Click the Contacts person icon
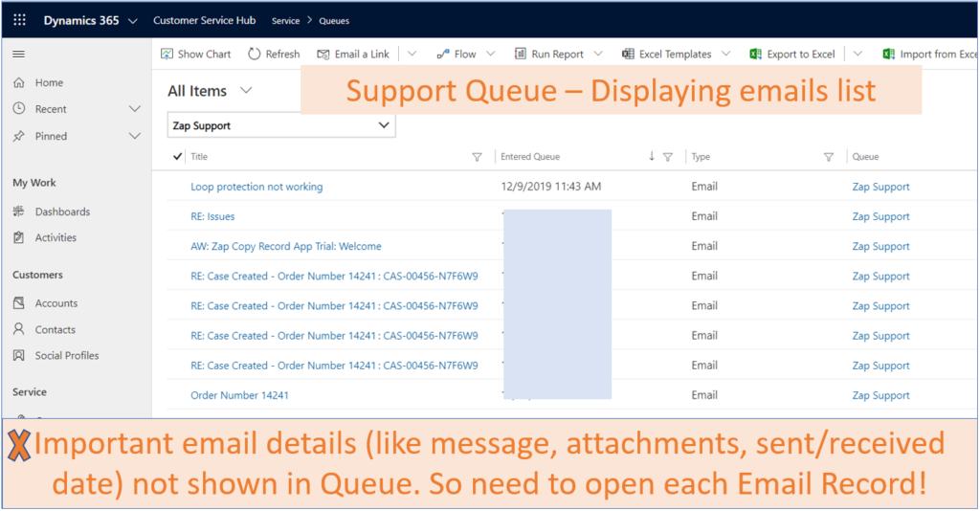980x511 pixels. point(19,328)
